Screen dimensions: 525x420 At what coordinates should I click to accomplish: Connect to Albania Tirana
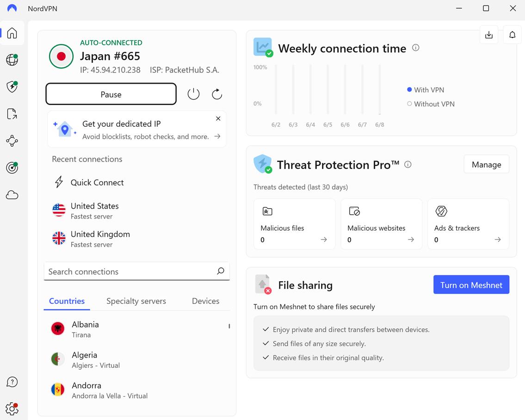tap(136, 329)
